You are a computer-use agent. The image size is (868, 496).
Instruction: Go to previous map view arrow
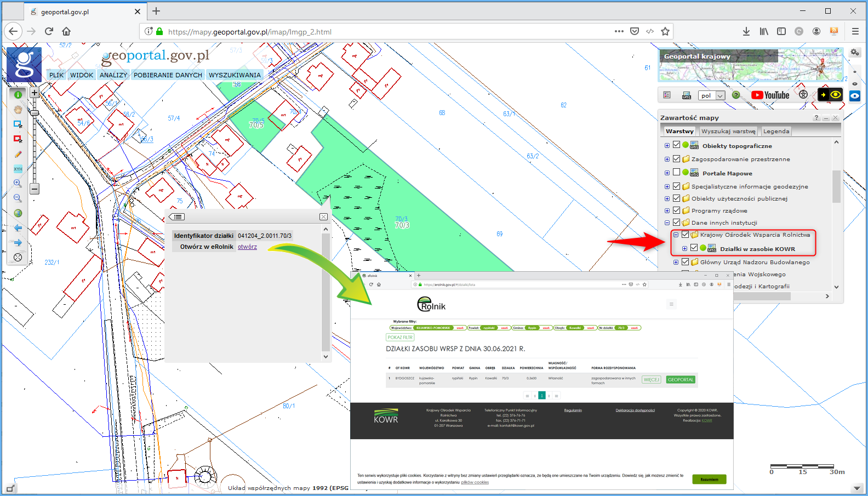tap(18, 228)
